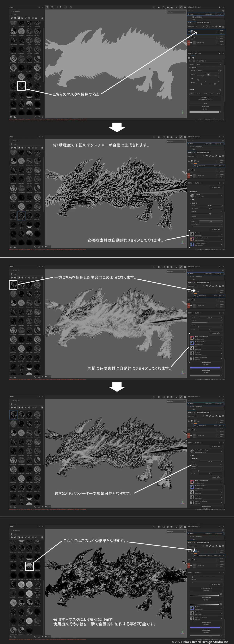The width and height of the screenshot is (234, 644).
Task: Toggle the rough channel button under マテリアル
Action: click(x=205, y=94)
